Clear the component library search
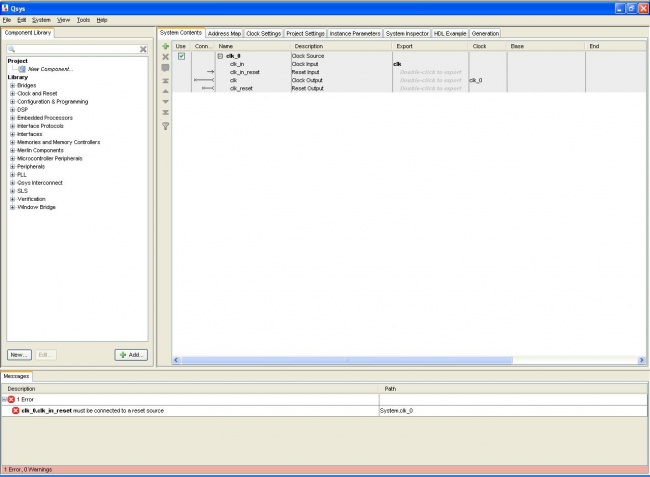The image size is (650, 477). [x=143, y=49]
